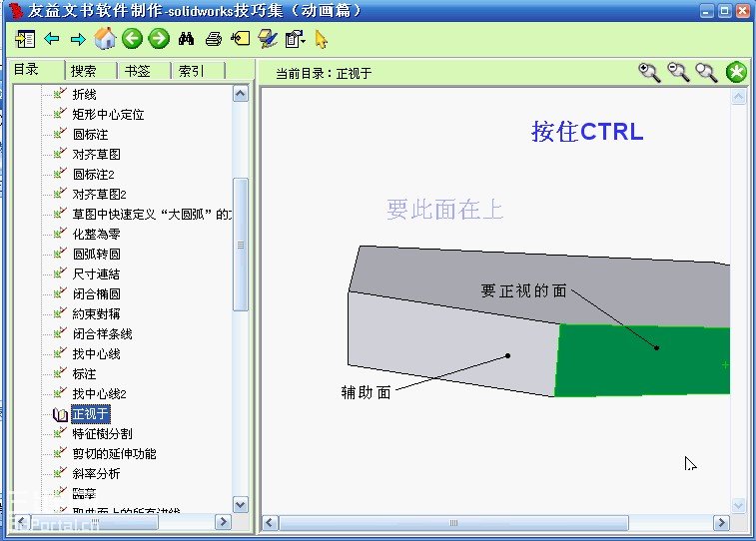Select the 特征樹分割 tree entry
The height and width of the screenshot is (541, 756).
(x=102, y=434)
